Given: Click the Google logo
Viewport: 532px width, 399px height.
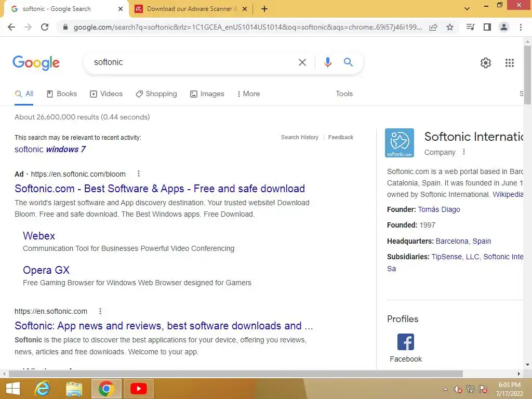Looking at the screenshot, I should tap(36, 63).
